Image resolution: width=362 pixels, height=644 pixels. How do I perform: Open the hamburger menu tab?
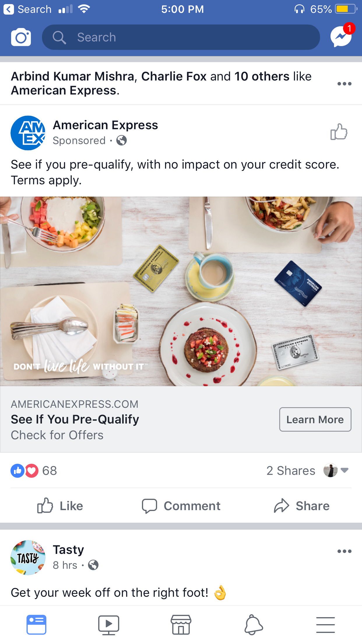326,625
